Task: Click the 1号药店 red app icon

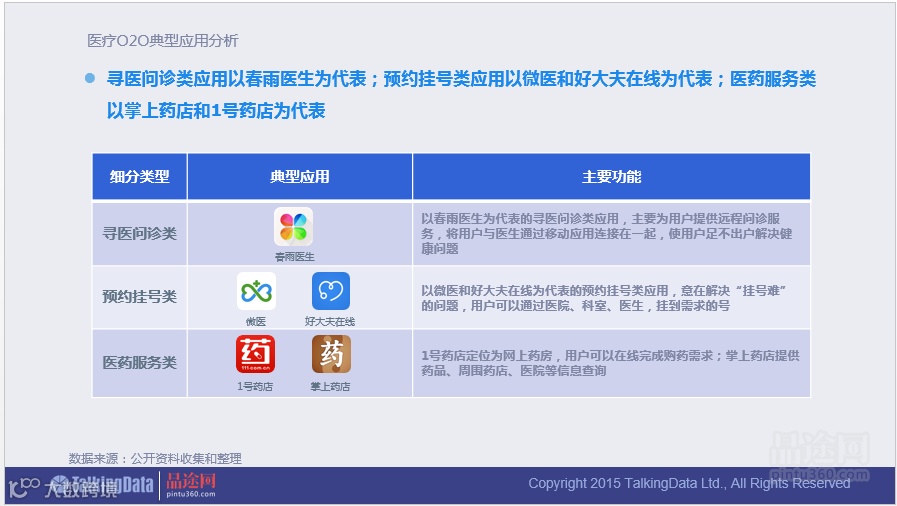Action: pos(255,354)
